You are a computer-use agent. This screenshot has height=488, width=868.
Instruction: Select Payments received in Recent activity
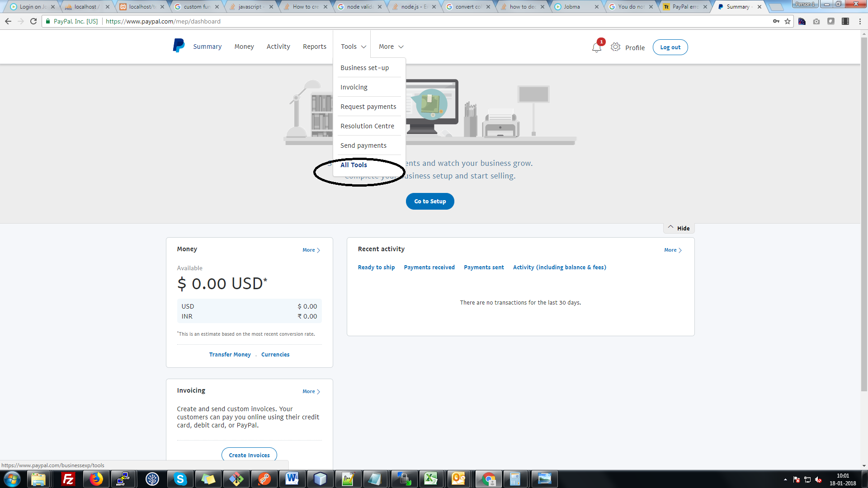[x=429, y=267]
